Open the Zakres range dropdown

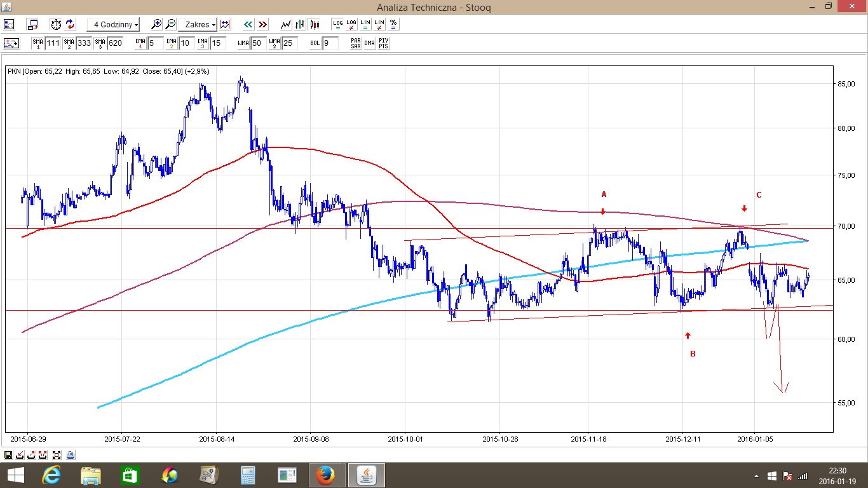[x=198, y=24]
